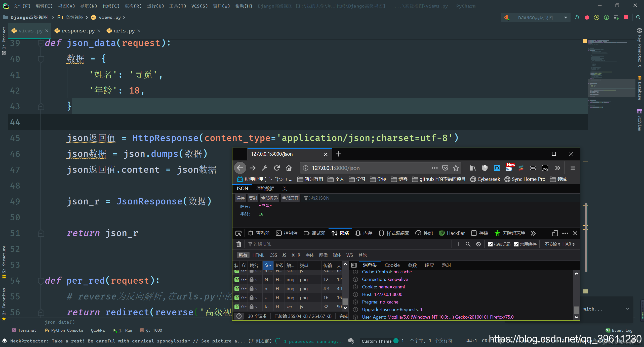Viewport: 644px width, 347px height.
Task: Click 全部展开 expand all button
Action: pos(290,198)
